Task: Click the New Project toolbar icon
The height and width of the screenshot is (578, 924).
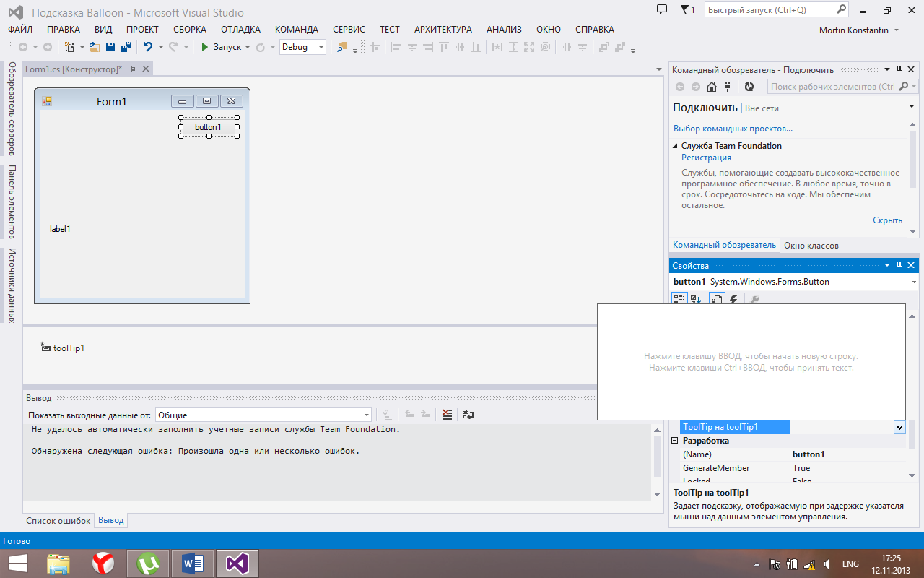Action: pyautogui.click(x=69, y=47)
